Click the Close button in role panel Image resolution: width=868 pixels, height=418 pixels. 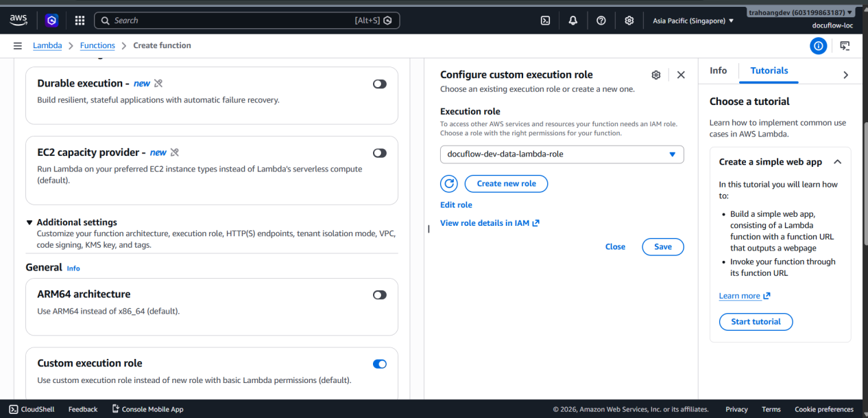615,246
